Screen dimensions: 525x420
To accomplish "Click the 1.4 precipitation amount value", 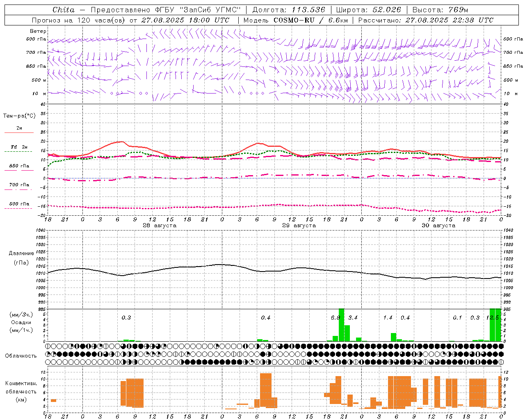I will pos(388,318).
